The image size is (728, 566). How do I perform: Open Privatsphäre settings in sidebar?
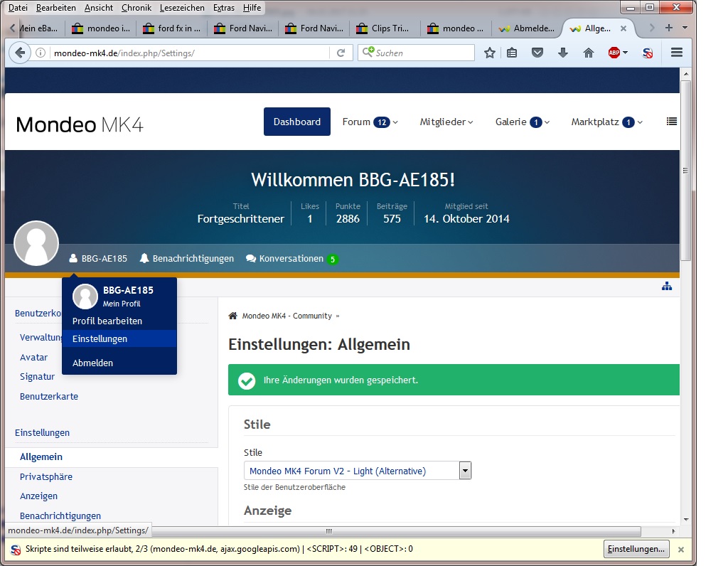[46, 476]
